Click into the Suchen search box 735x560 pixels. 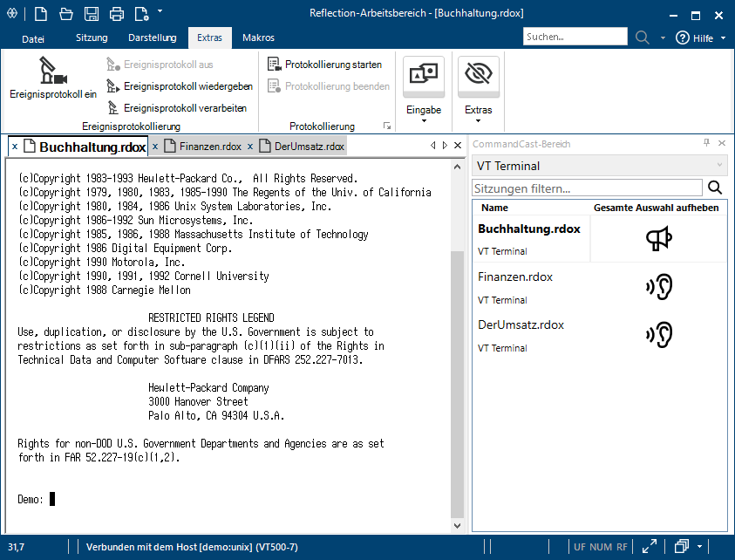575,37
